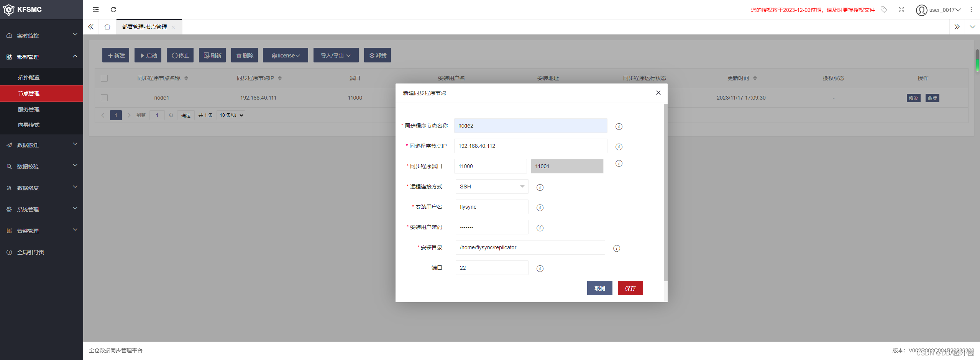
Task: Go to previous page arrow
Action: (x=103, y=115)
